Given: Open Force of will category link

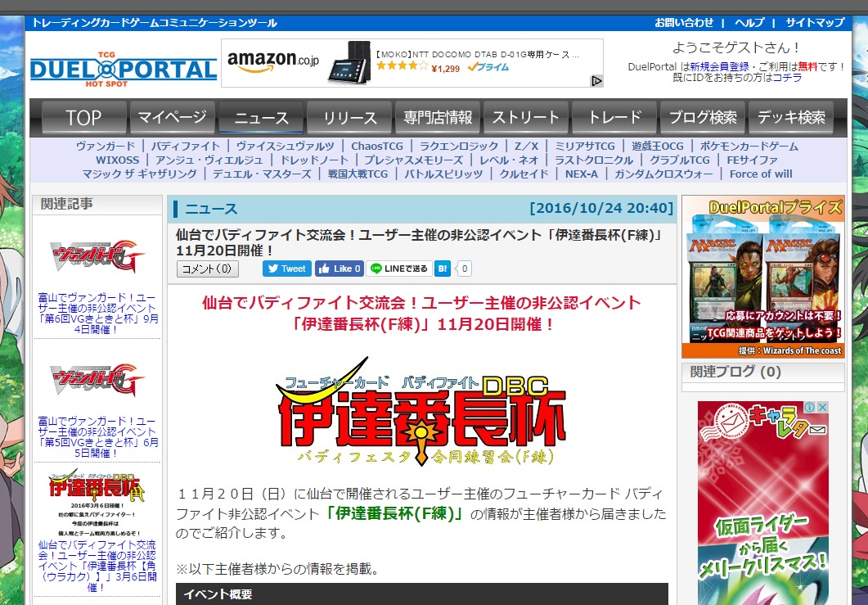Looking at the screenshot, I should tap(761, 174).
